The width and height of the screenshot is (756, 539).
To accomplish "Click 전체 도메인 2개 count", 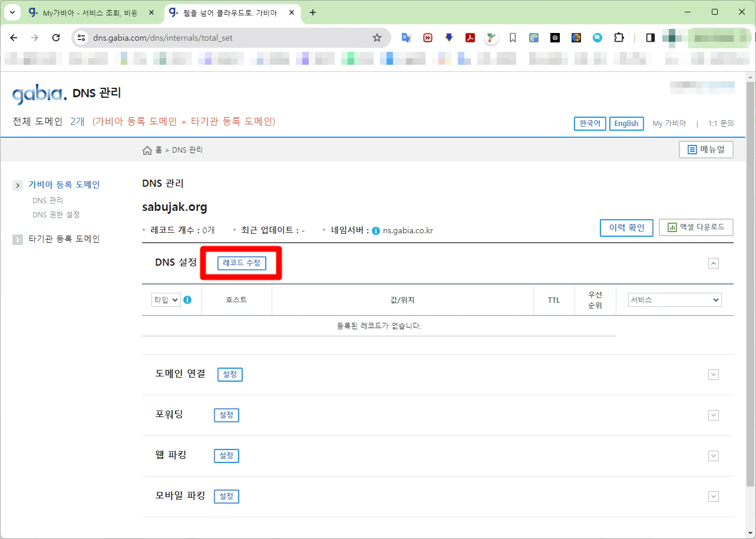I will (77, 121).
